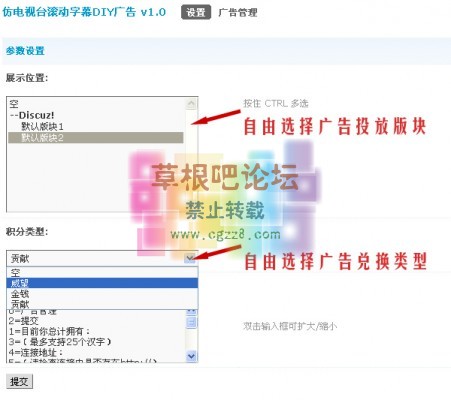The image size is (451, 400).
Task: Click the textarea scroll-up arrow
Action: point(191,312)
